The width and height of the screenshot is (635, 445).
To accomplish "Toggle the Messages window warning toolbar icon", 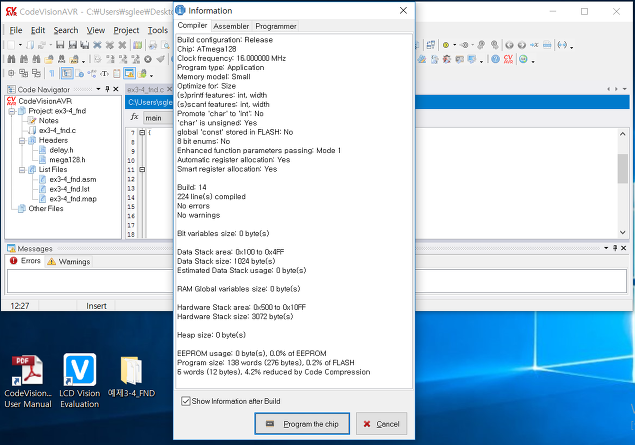I will (x=129, y=73).
